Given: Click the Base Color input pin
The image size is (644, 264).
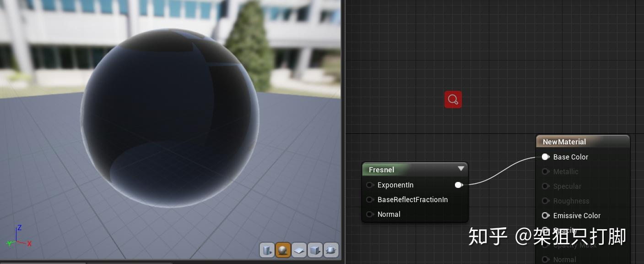Looking at the screenshot, I should click(x=545, y=157).
